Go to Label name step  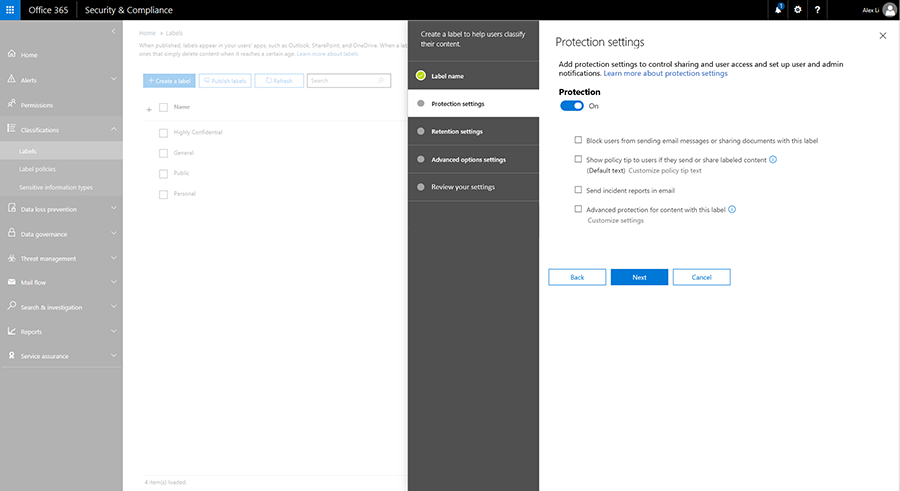[474, 76]
